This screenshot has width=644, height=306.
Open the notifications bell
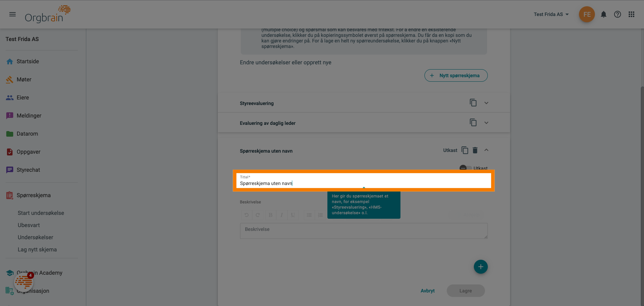pyautogui.click(x=604, y=14)
